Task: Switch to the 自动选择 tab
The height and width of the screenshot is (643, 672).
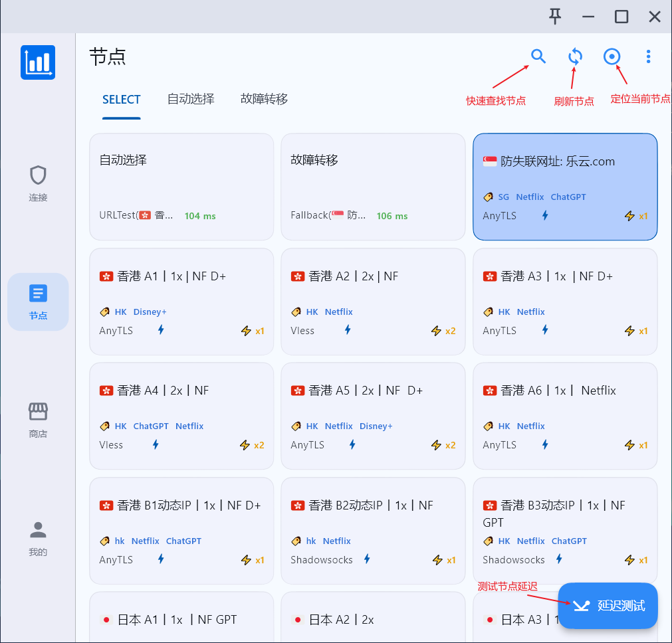Action: coord(191,100)
